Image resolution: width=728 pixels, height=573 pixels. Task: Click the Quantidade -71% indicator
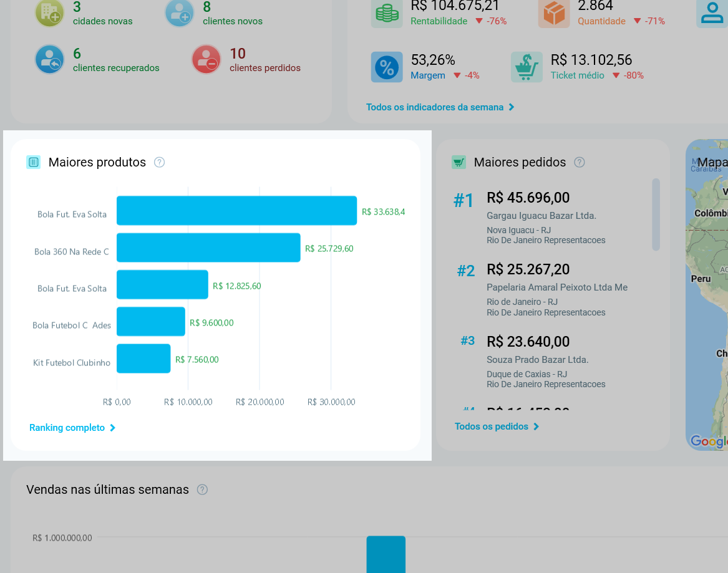(649, 21)
